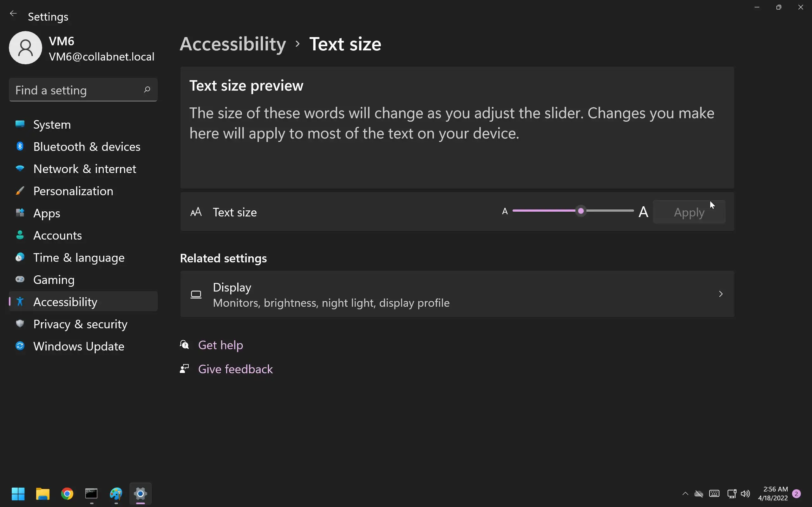Click the Get help link
The height and width of the screenshot is (507, 812).
220,345
